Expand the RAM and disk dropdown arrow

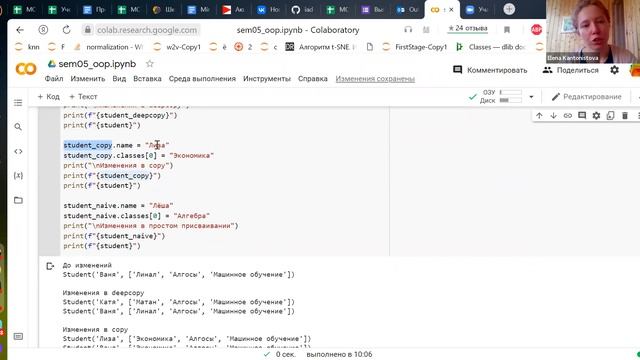click(531, 97)
